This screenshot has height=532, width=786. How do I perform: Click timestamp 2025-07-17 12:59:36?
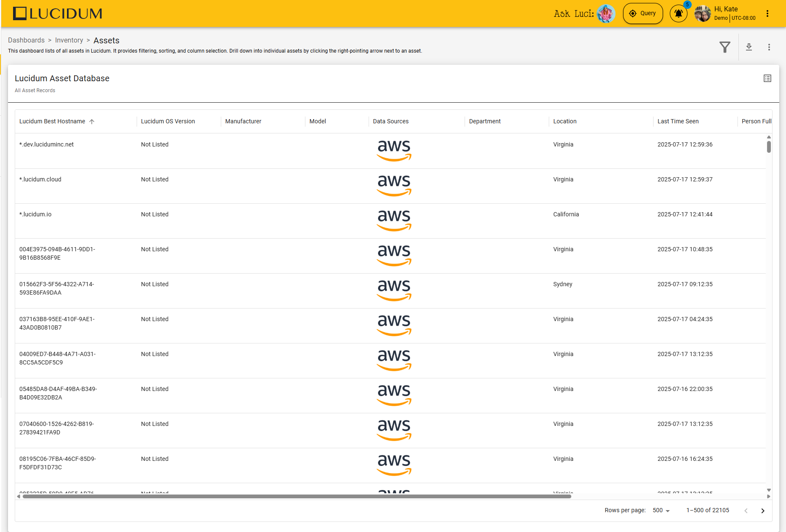(x=685, y=144)
